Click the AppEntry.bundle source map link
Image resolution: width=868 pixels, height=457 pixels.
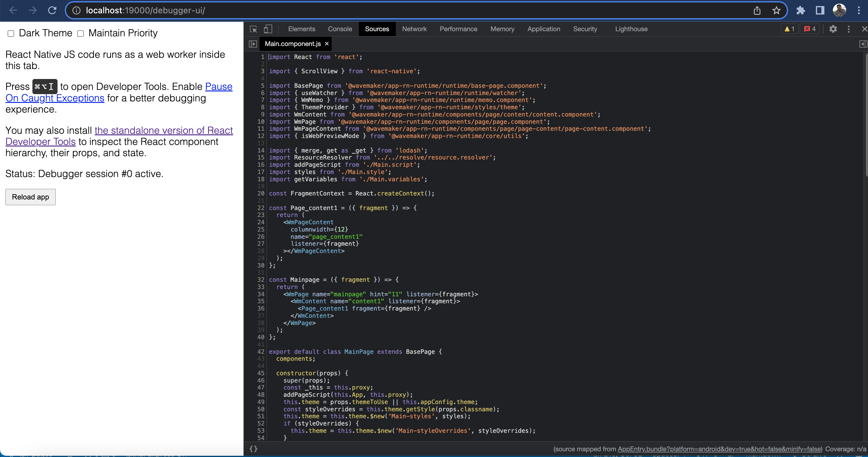pyautogui.click(x=720, y=449)
